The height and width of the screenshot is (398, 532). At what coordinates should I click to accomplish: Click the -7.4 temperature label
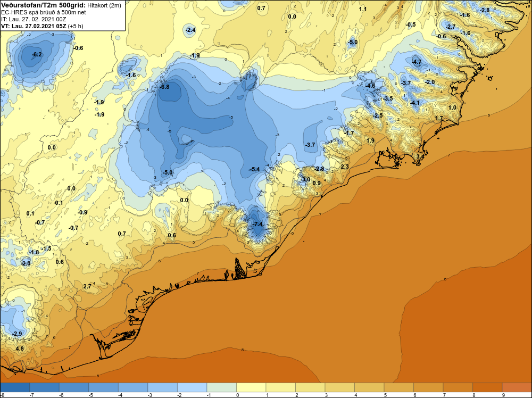click(257, 224)
